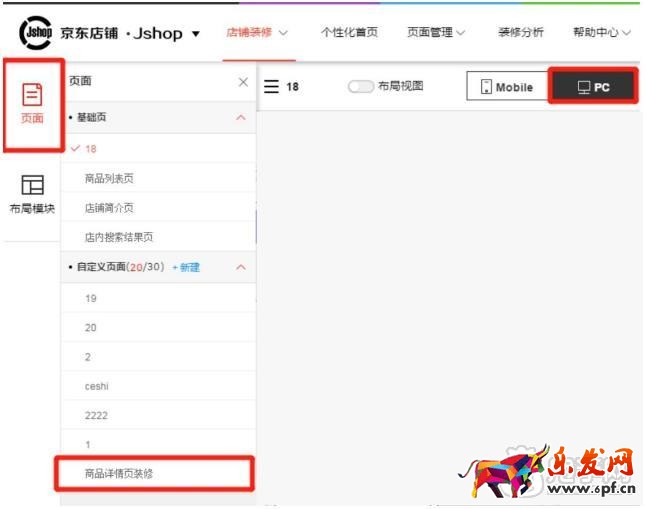Viewport: 646px width, 509px height.
Task: Open the 帮助中心 menu
Action: coord(601,32)
